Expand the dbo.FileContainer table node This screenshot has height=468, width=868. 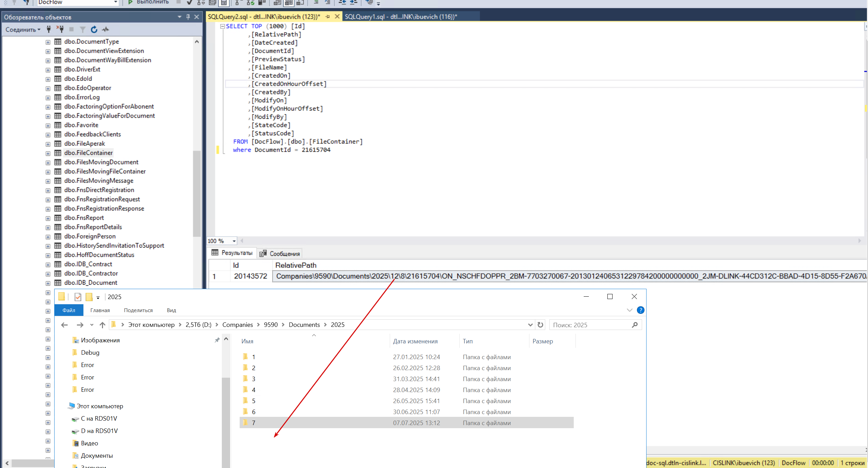(48, 153)
